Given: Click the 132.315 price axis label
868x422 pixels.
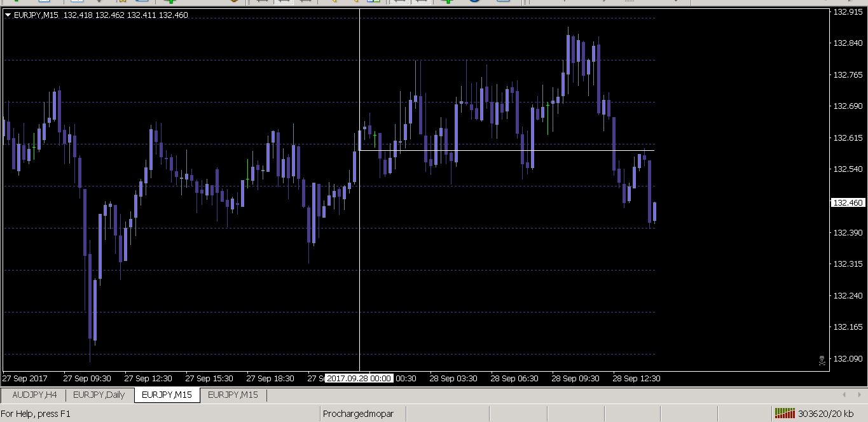Looking at the screenshot, I should tap(848, 264).
